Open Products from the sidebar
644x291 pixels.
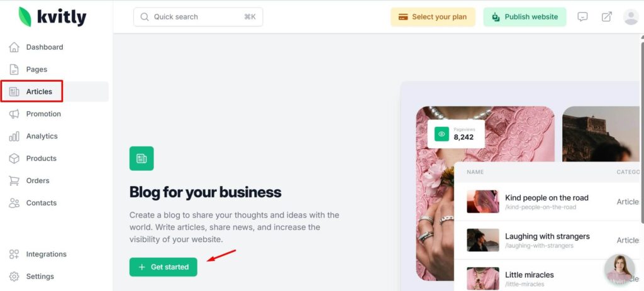pos(41,158)
